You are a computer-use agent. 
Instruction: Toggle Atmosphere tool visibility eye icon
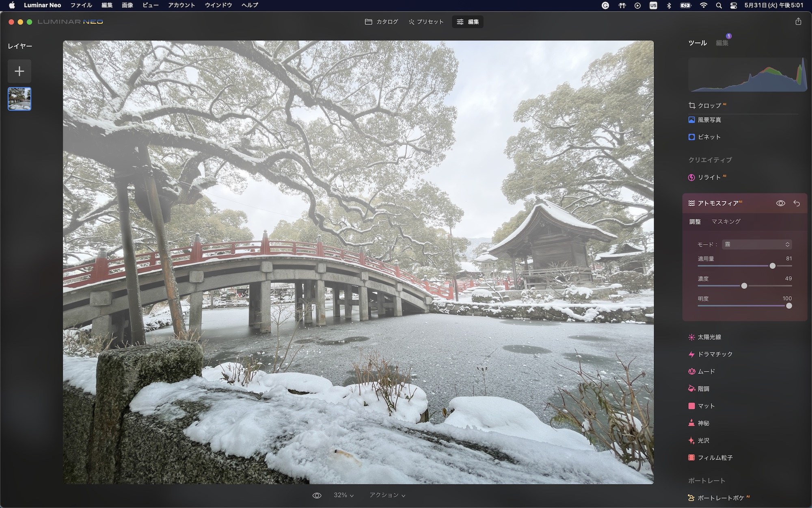pyautogui.click(x=780, y=203)
